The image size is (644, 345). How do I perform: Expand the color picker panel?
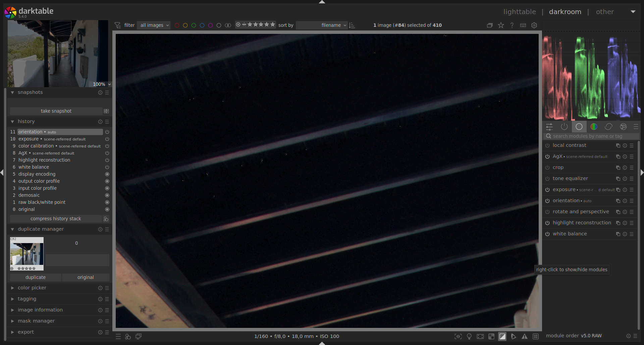tap(12, 288)
